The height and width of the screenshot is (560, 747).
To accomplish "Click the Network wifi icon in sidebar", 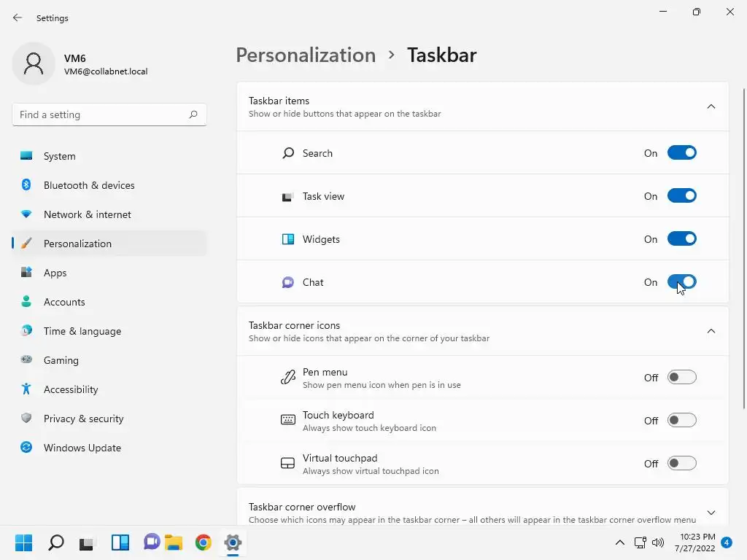I will point(26,214).
